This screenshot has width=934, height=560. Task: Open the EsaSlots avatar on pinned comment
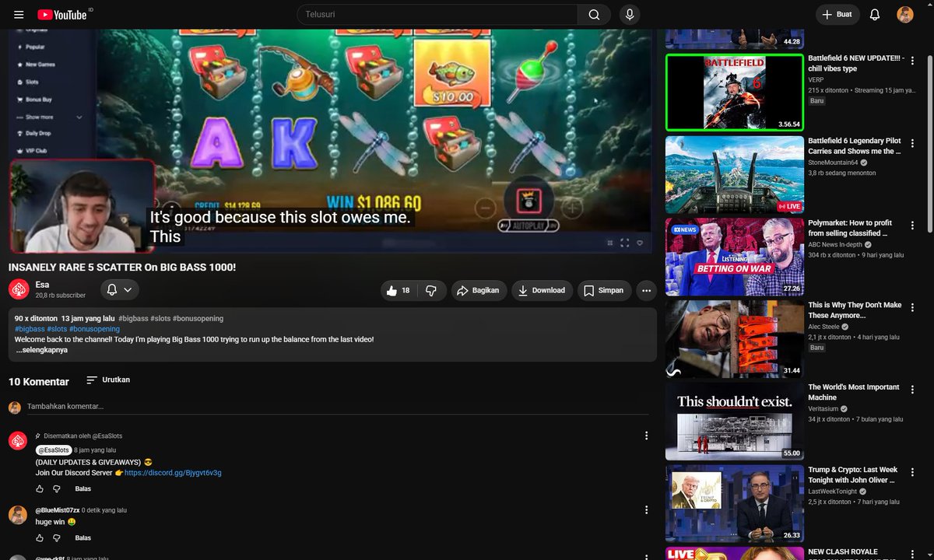pyautogui.click(x=18, y=441)
